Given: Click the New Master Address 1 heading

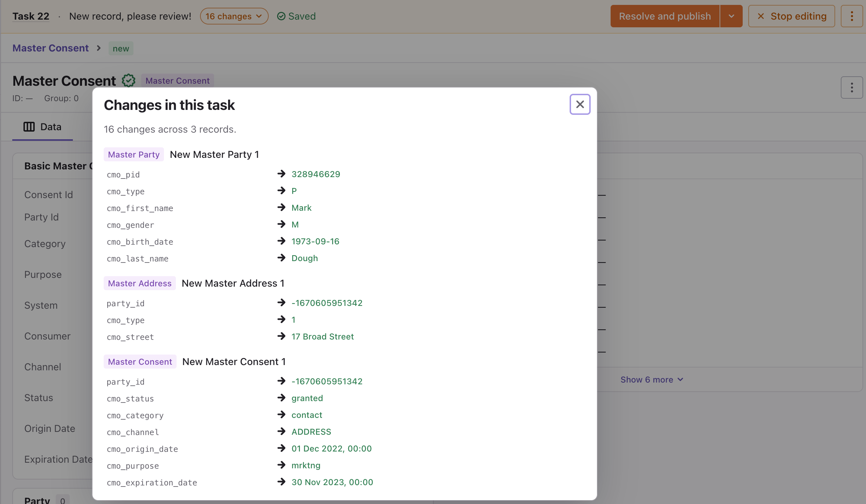Looking at the screenshot, I should (x=233, y=283).
